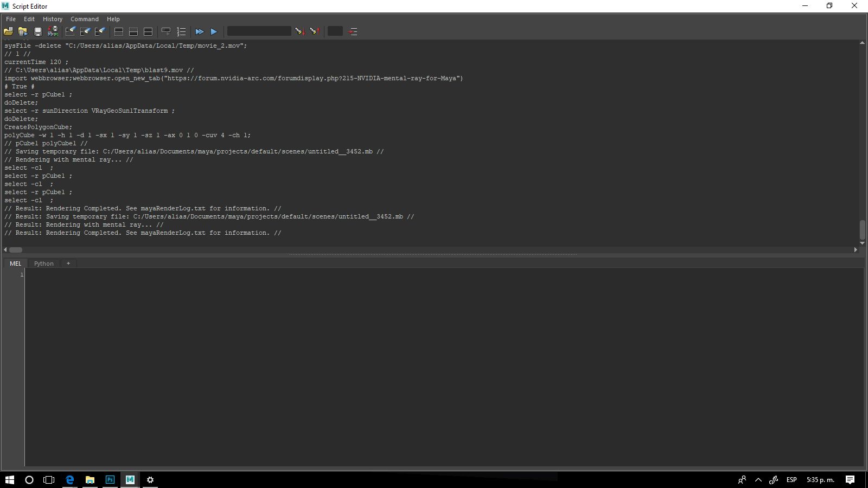Open the Help menu

pos(113,19)
